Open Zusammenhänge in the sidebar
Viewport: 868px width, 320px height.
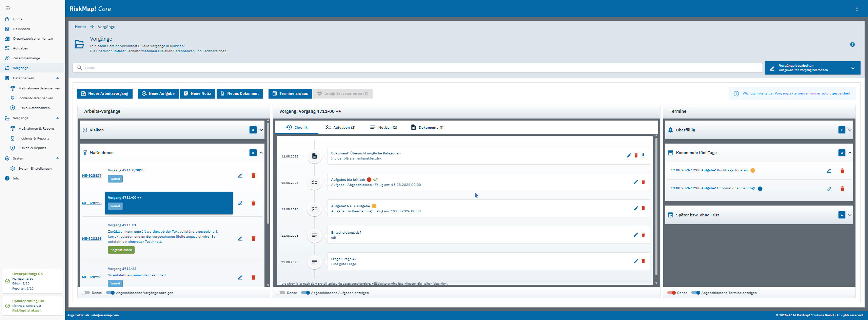[26, 58]
